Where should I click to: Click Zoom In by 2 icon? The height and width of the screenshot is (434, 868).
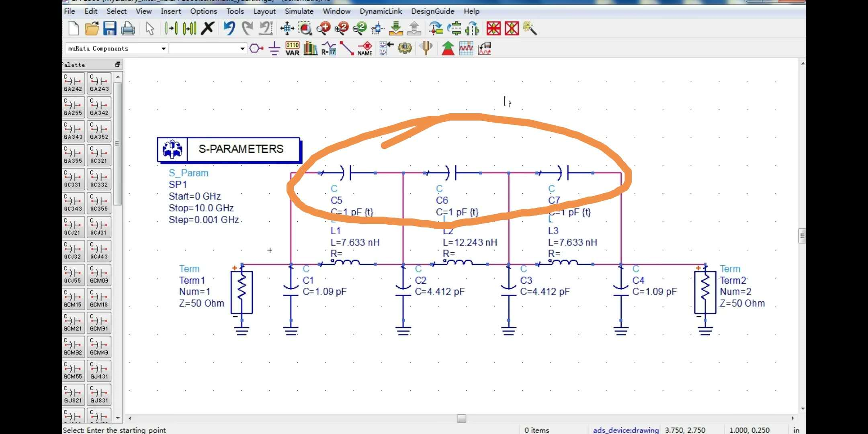[x=342, y=29]
